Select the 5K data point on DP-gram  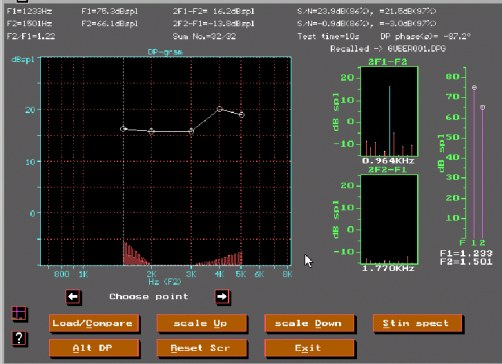(242, 115)
